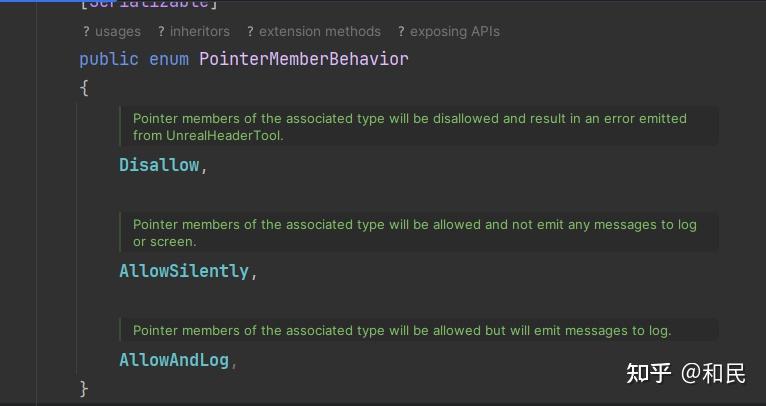Viewport: 766px width, 406px height.
Task: Click the '? exposing APIs' hint
Action: [448, 32]
